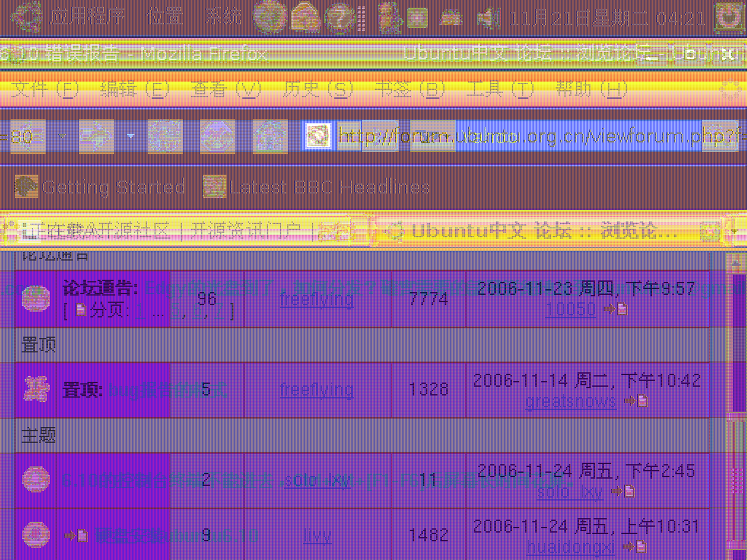Open freeflying's profile in the 置顶 row
747x560 pixels.
(317, 390)
